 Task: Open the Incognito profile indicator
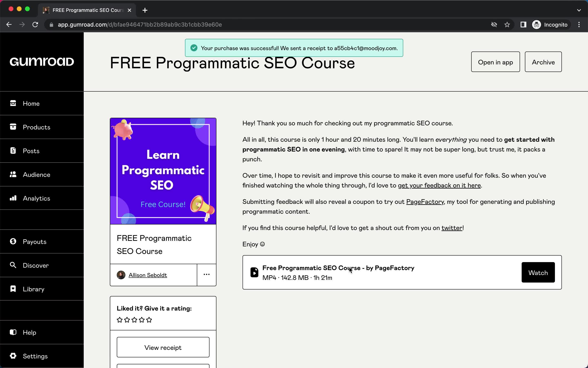coord(550,25)
